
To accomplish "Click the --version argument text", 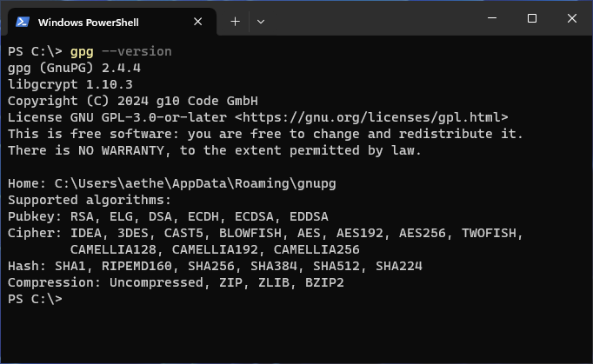I will (x=137, y=51).
